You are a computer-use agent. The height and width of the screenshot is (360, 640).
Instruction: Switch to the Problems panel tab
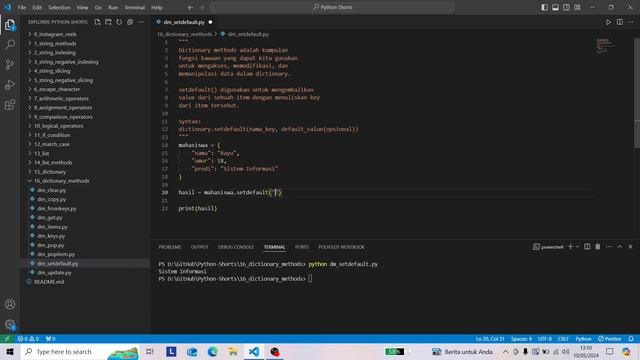click(x=170, y=247)
